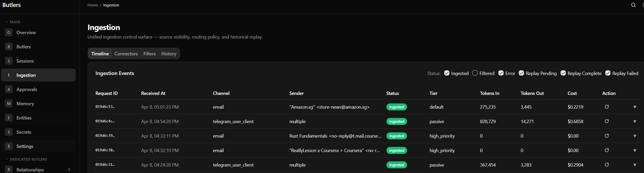Collapse the DEDICATED BUTLERS section
644x173 pixels.
[x=26, y=159]
